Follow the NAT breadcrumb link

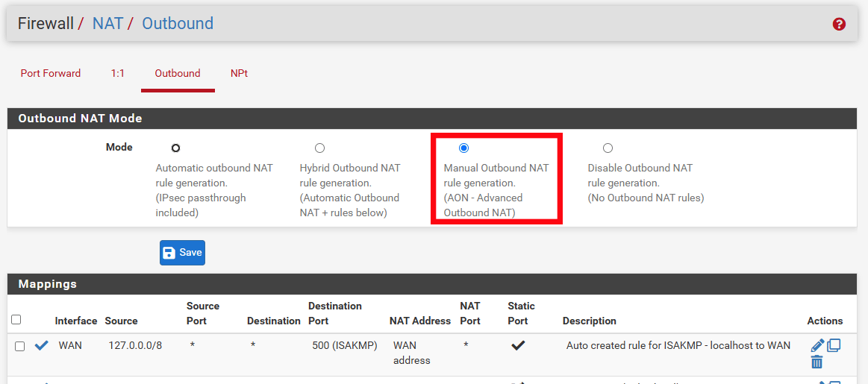click(x=107, y=24)
